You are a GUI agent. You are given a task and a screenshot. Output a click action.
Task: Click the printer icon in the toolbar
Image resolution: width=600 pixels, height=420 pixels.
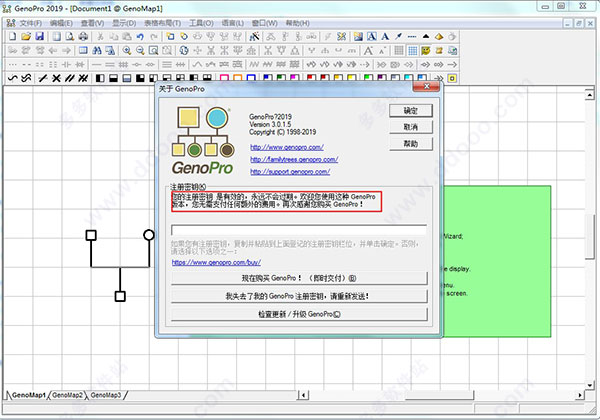(83, 37)
